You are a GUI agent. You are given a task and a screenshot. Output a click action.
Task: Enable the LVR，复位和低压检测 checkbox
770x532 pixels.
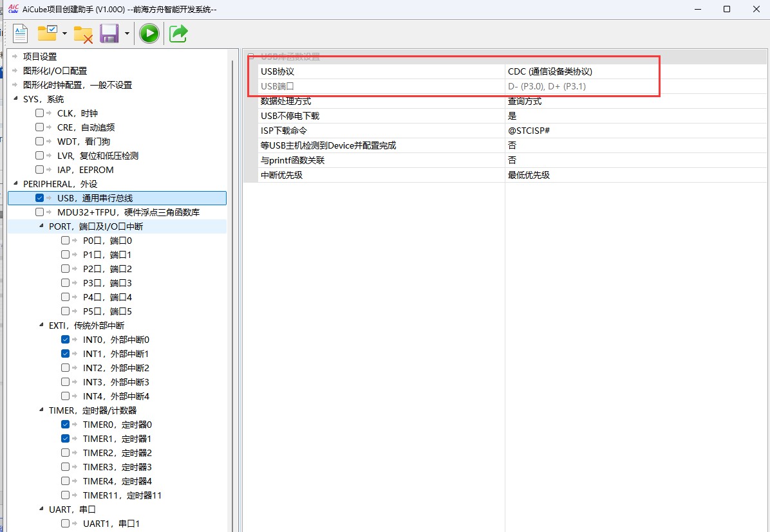pyautogui.click(x=39, y=156)
